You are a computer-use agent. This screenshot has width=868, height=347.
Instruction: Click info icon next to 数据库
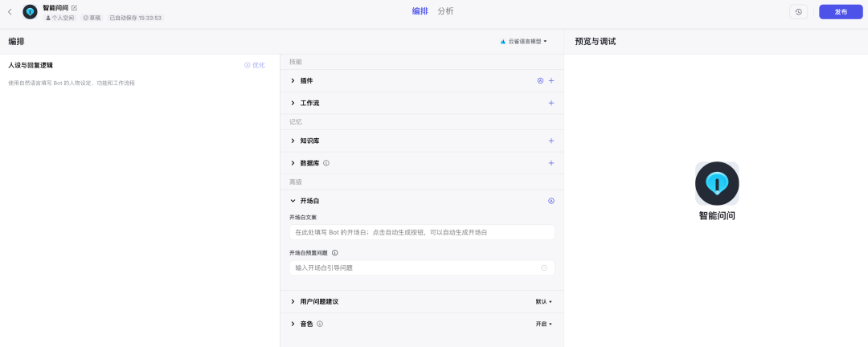326,163
